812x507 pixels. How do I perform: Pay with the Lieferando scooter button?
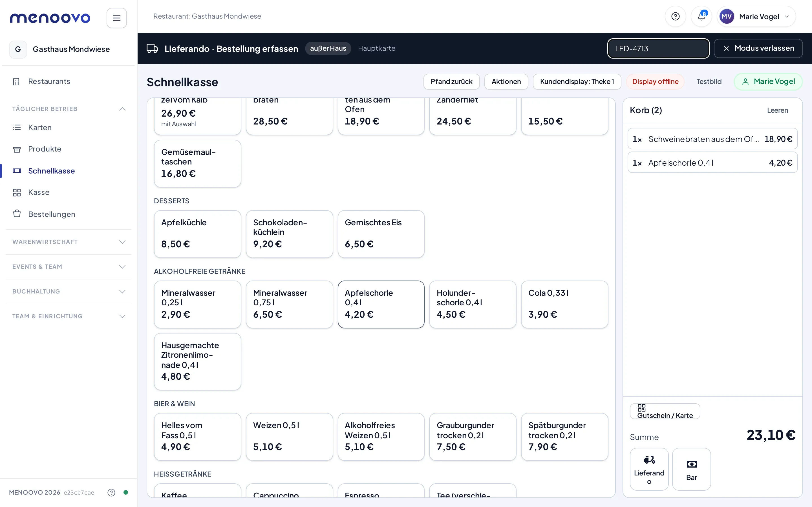(x=649, y=469)
